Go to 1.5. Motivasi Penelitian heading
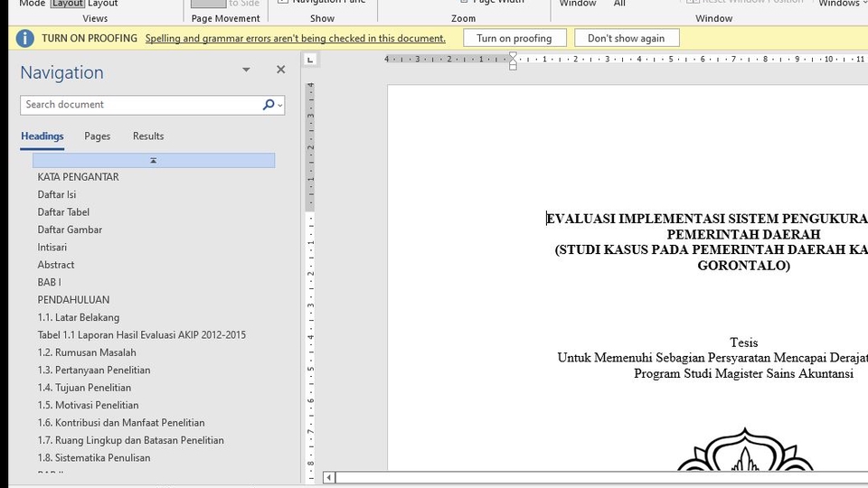 [x=88, y=406]
